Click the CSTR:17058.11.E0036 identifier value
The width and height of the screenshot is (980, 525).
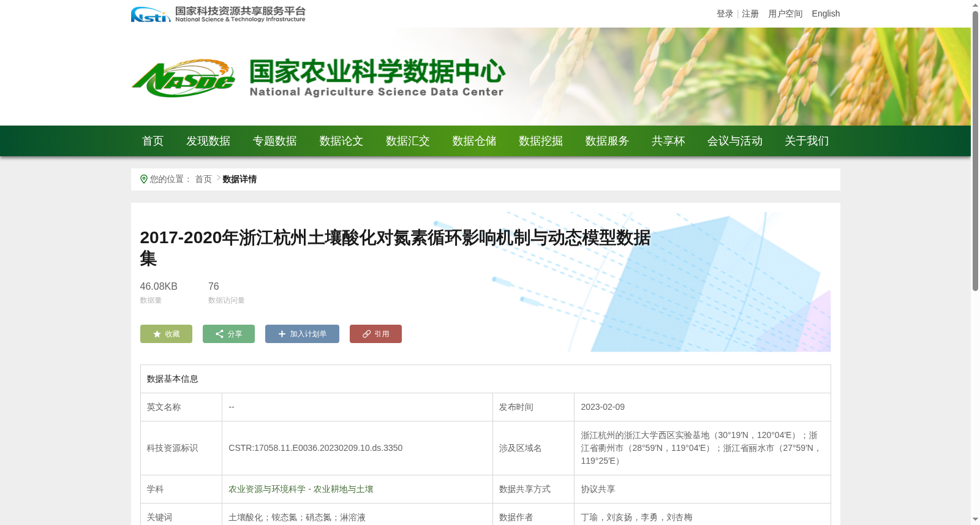tap(315, 448)
